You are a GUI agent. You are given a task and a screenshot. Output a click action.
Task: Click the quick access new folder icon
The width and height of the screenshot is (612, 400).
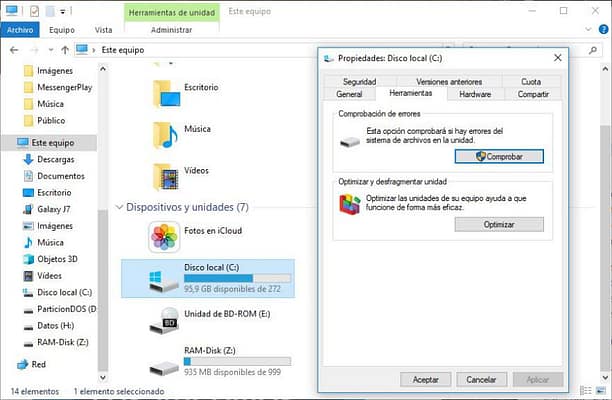point(50,11)
